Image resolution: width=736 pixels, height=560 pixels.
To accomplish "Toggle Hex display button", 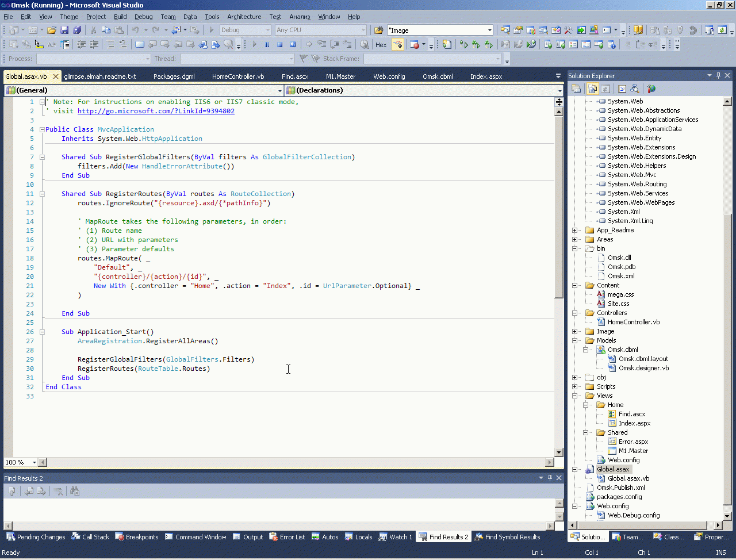I will (x=381, y=44).
